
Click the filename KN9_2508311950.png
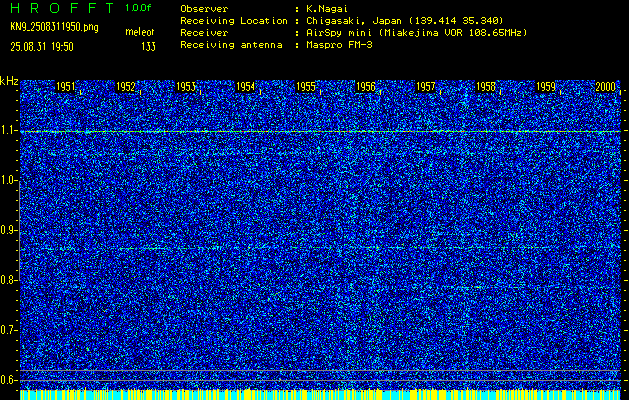point(54,27)
